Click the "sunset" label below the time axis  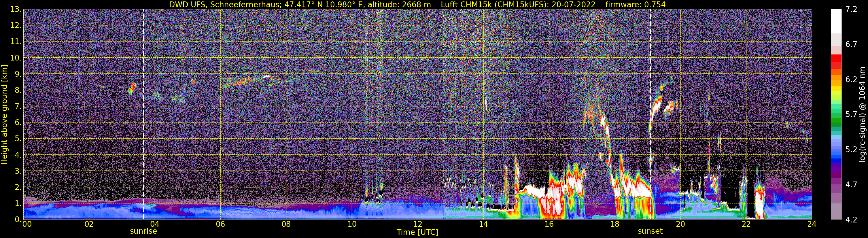point(650,231)
